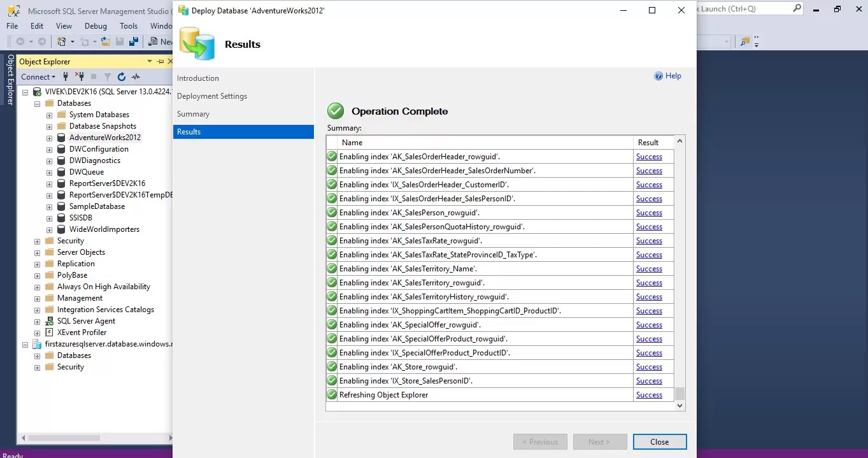Viewport: 868px width, 458px height.
Task: Click the Save All toolbar icon
Action: pos(134,41)
